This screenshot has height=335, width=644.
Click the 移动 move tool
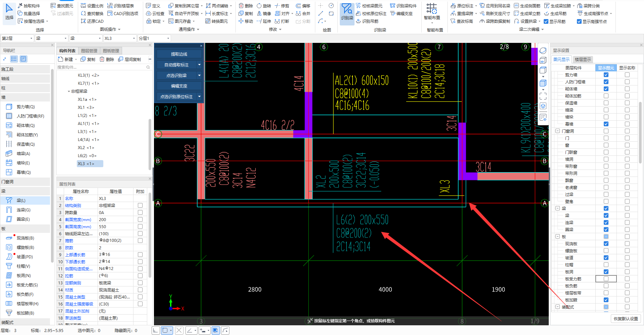246,21
